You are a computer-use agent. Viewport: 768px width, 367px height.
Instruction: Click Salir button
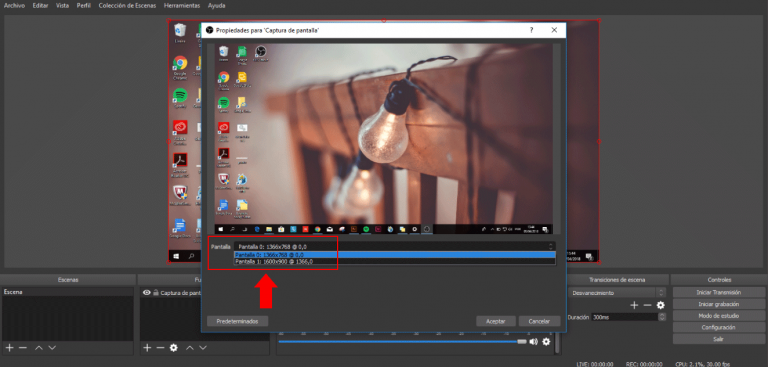pos(719,339)
